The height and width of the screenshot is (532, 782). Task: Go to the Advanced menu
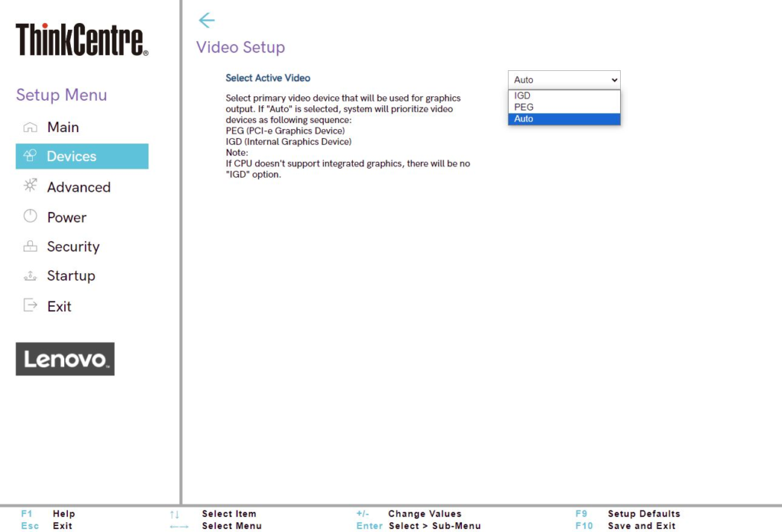pyautogui.click(x=79, y=187)
